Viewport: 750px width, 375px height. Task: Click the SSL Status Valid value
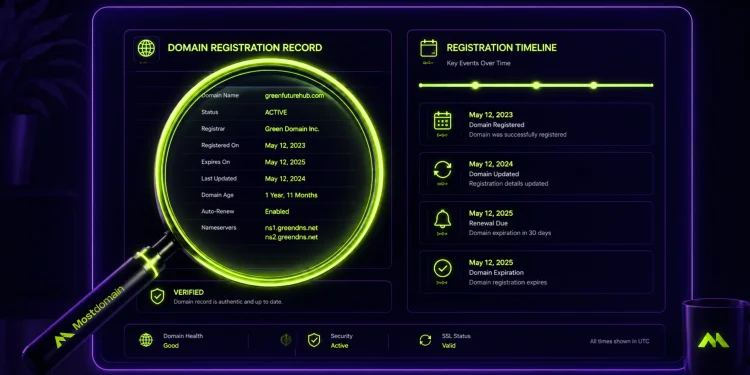(449, 345)
